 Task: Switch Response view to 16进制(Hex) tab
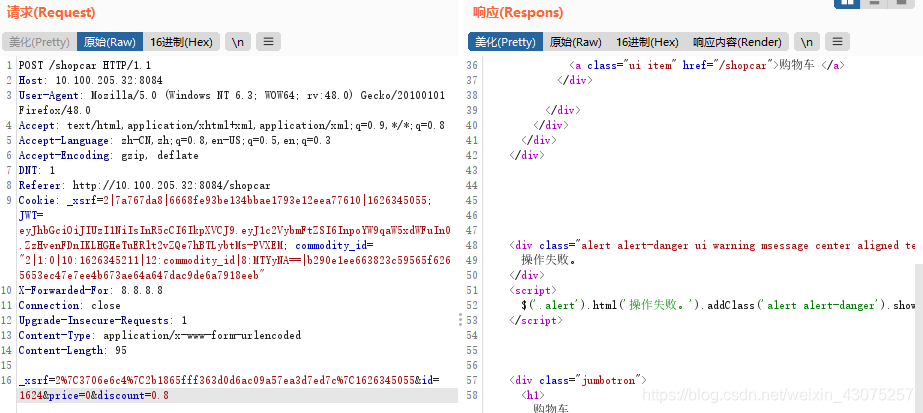[647, 42]
